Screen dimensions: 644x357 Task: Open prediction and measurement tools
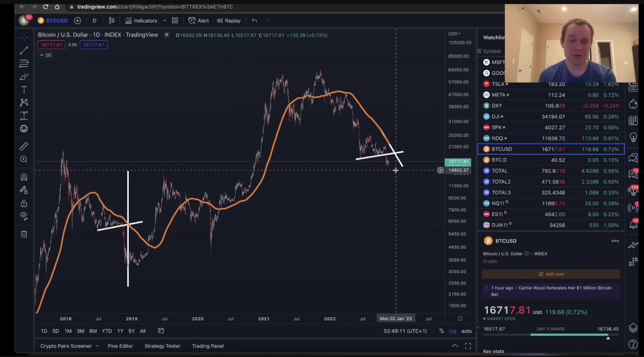tap(24, 116)
